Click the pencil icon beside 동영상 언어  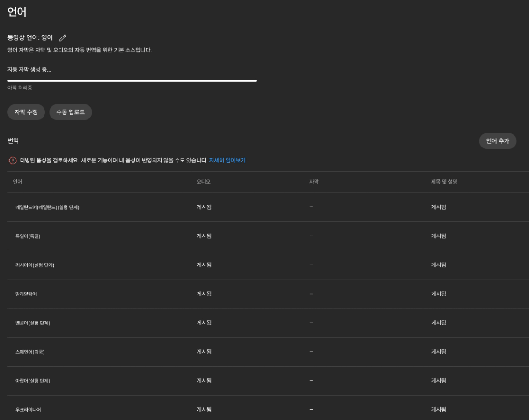[x=63, y=38]
